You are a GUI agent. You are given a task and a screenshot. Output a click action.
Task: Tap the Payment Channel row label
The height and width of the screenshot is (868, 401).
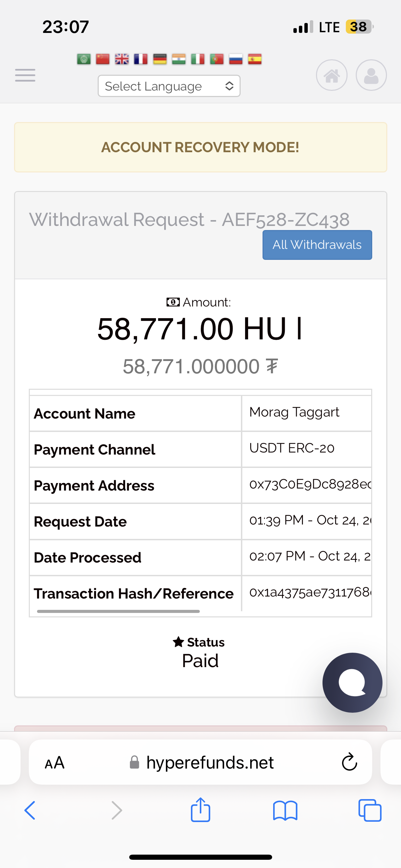95,449
